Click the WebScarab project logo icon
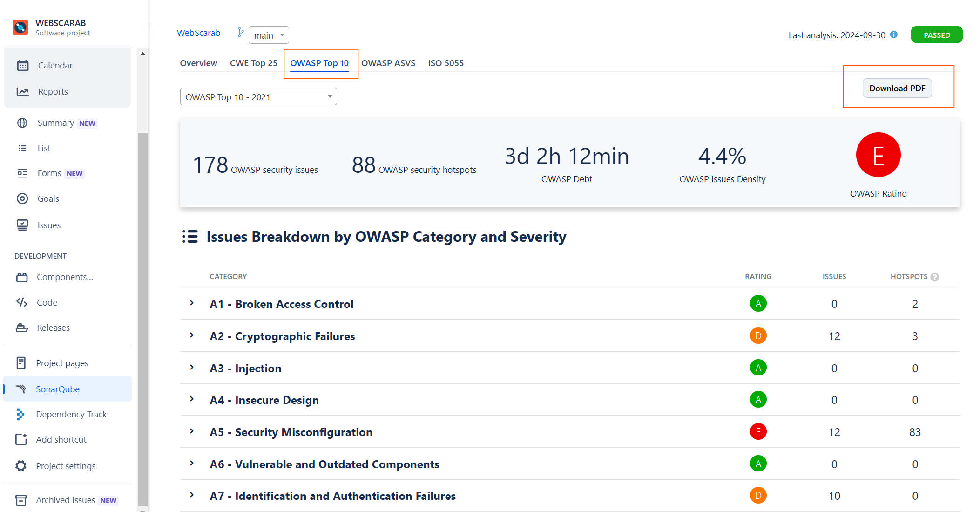The height and width of the screenshot is (512, 980). [20, 27]
